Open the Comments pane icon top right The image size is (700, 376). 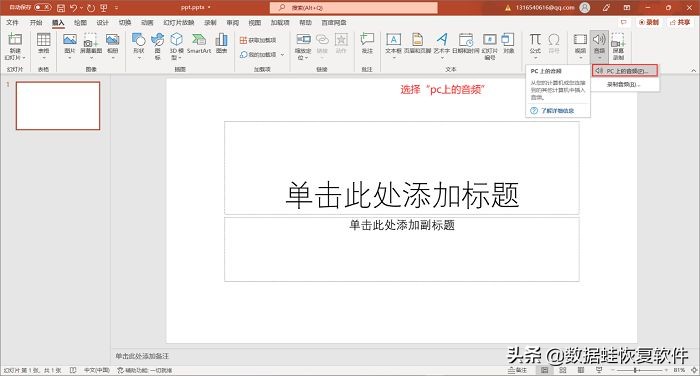pyautogui.click(x=624, y=22)
